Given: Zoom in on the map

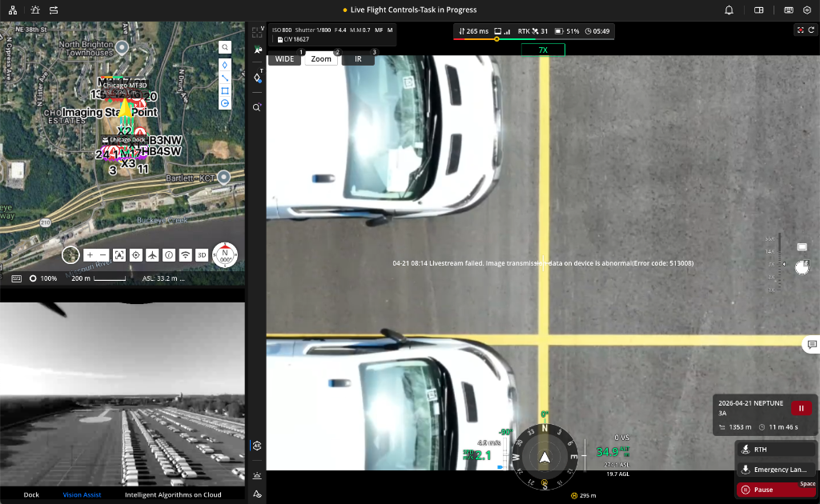Looking at the screenshot, I should (x=90, y=255).
